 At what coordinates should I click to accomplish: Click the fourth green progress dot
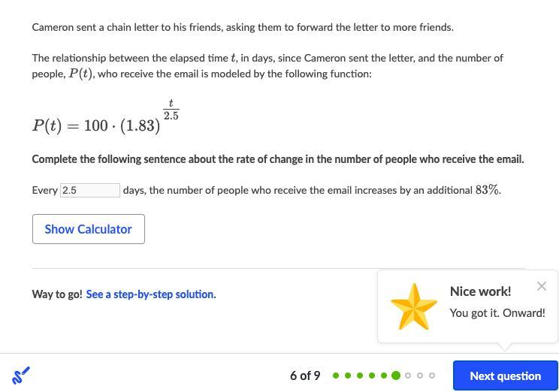(x=372, y=375)
